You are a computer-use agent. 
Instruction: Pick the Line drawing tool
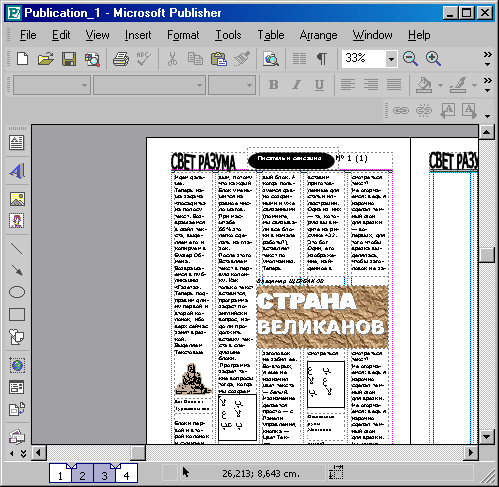(17, 248)
